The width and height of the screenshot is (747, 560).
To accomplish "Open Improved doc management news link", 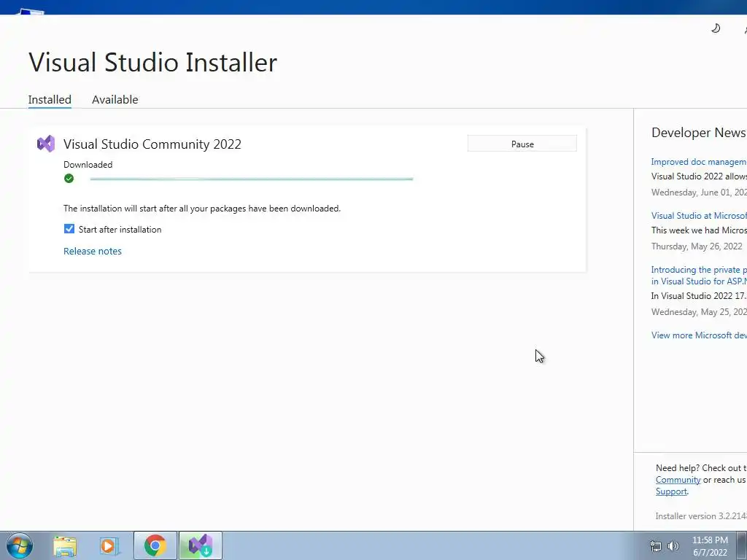I will (x=698, y=162).
